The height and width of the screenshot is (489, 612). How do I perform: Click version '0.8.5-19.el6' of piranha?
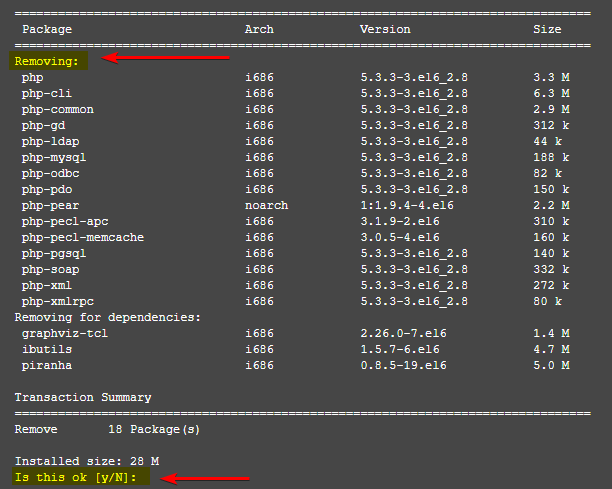[x=403, y=365]
